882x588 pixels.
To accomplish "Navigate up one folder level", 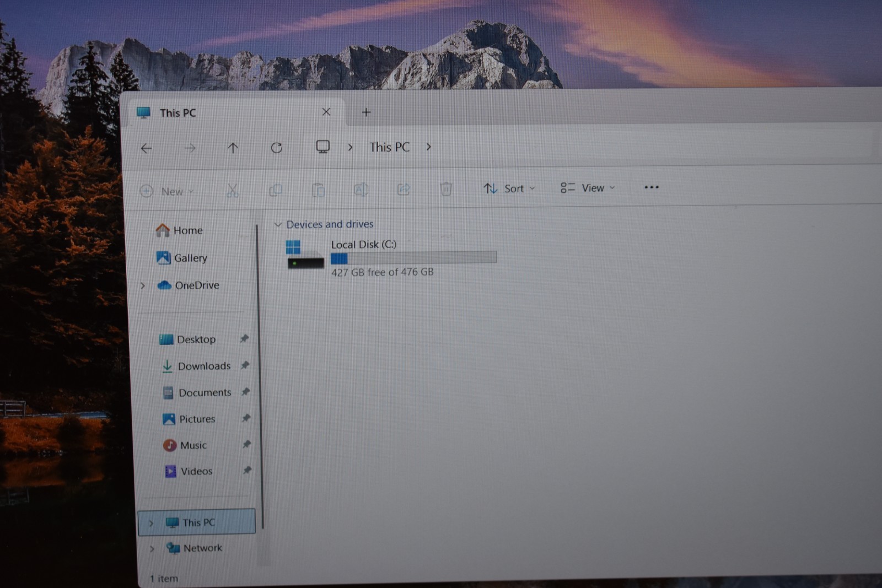I will pos(233,148).
